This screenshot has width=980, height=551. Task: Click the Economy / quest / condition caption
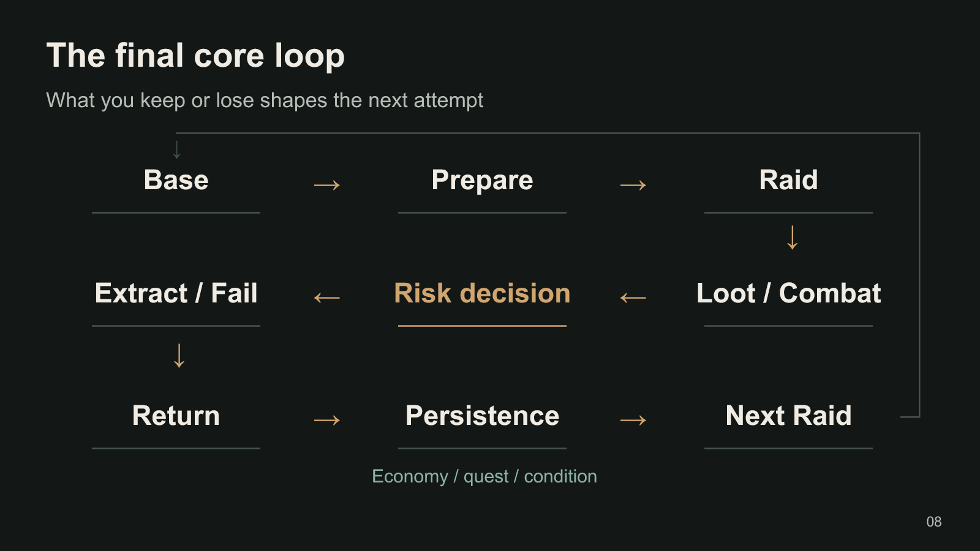click(x=484, y=476)
